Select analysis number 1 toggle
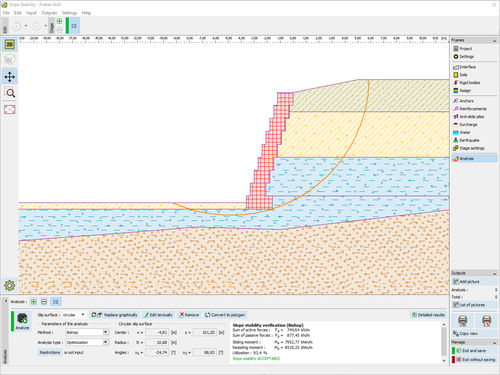Image resolution: width=500 pixels, height=375 pixels. pyautogui.click(x=55, y=302)
